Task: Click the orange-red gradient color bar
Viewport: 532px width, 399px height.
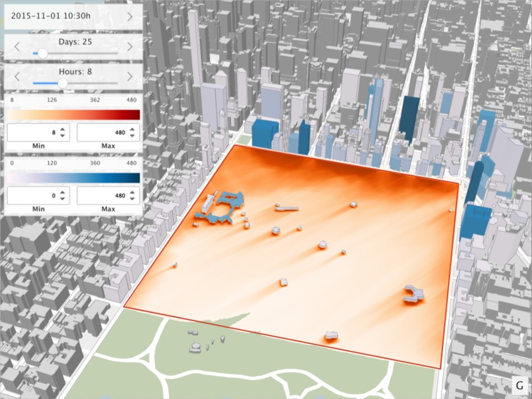Action: click(x=73, y=114)
